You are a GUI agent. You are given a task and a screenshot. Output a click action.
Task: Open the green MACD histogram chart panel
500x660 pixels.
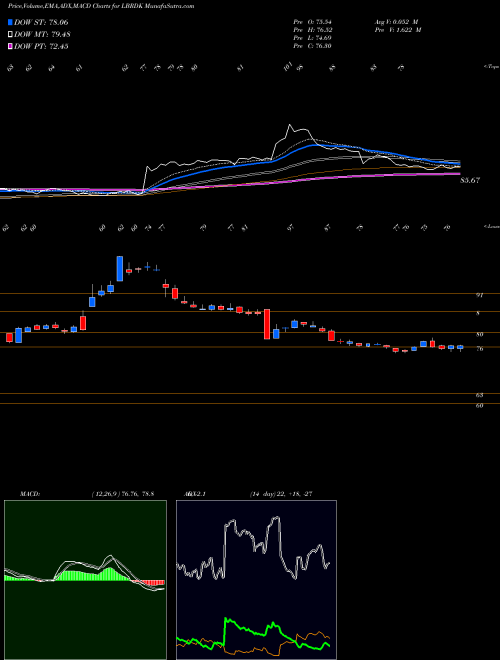(x=85, y=580)
